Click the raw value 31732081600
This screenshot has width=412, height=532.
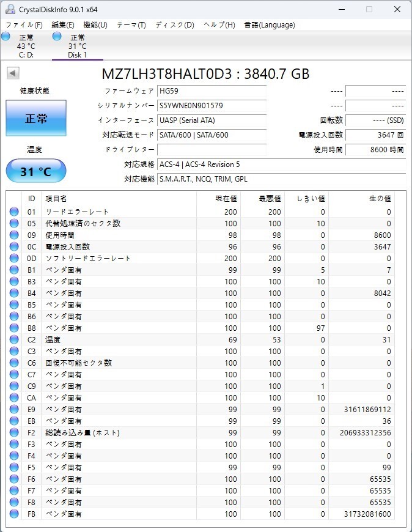pyautogui.click(x=367, y=514)
